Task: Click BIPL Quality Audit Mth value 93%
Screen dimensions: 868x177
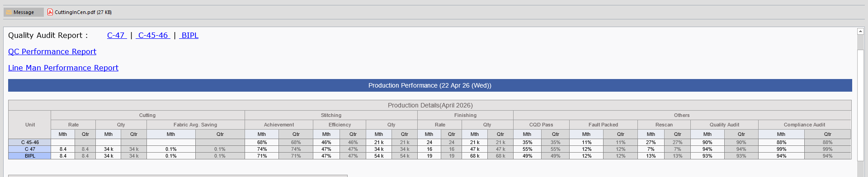Action: click(707, 156)
